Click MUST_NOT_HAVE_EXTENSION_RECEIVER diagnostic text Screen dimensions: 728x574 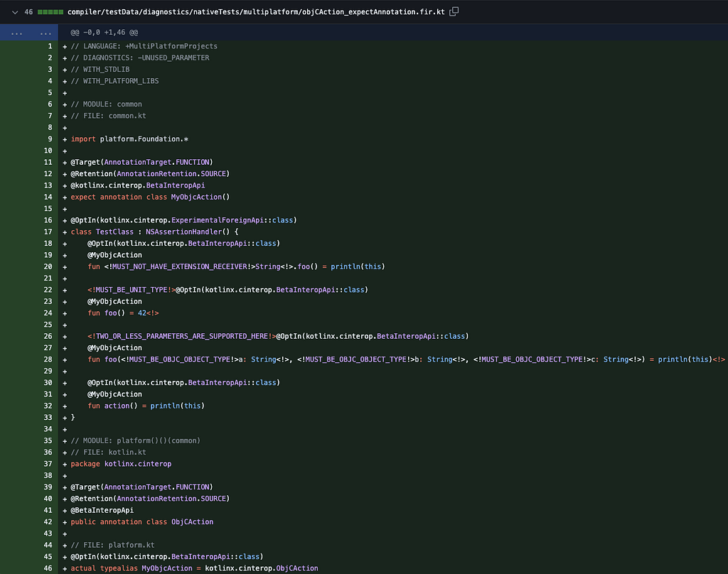pos(179,267)
